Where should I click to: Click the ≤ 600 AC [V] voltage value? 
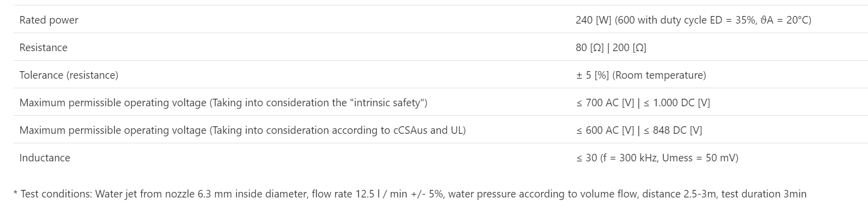[x=605, y=130]
